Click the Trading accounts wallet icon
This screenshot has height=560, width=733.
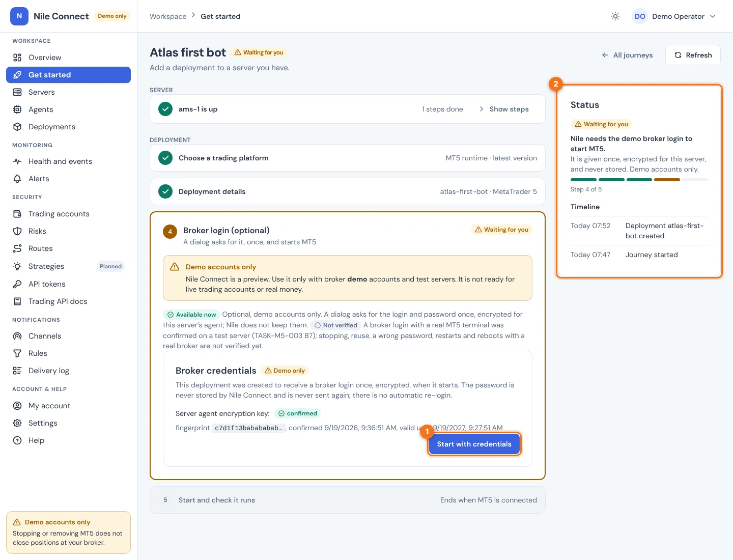(17, 214)
